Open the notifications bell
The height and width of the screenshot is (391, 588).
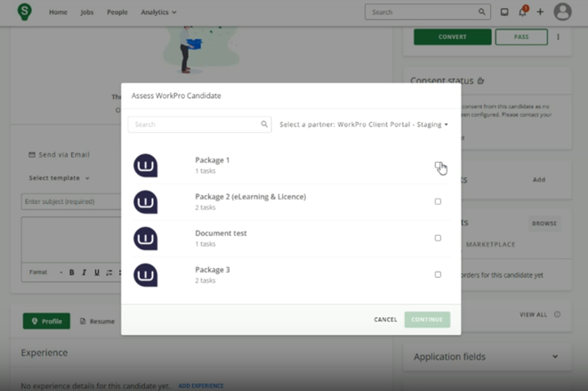522,12
